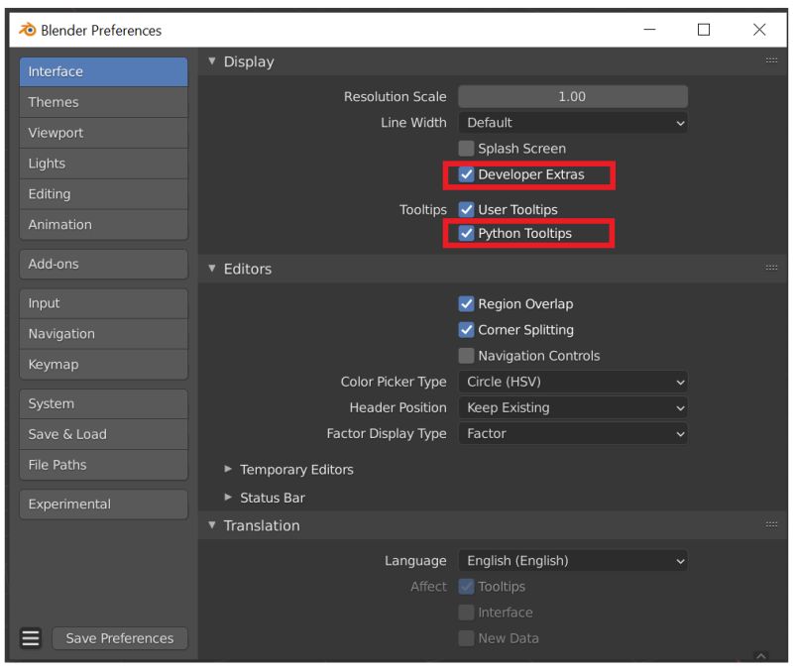The image size is (793, 672).
Task: Go to the Lights tab
Action: [x=104, y=164]
